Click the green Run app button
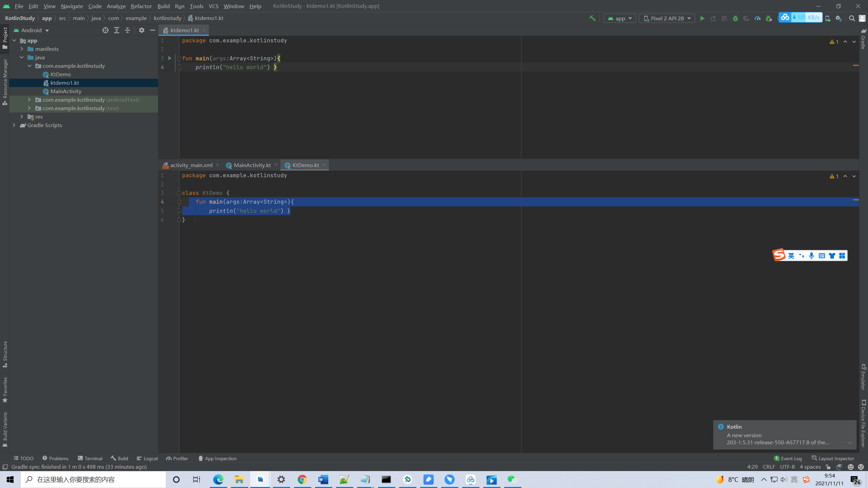Screen dimensions: 868x488 [x=702, y=18]
